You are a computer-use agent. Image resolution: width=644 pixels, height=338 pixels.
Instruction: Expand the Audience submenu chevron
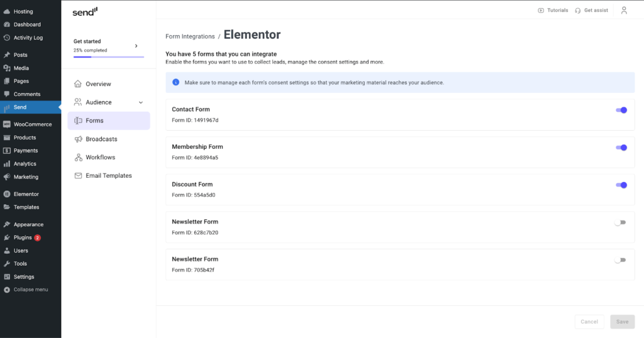[141, 102]
